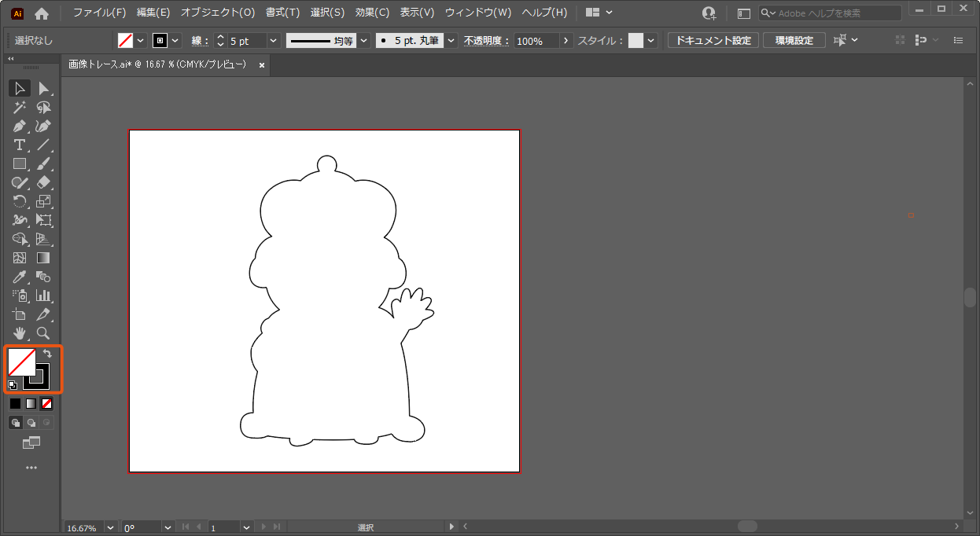Open the Change Screen Mode button
This screenshot has height=536, width=980.
31,443
